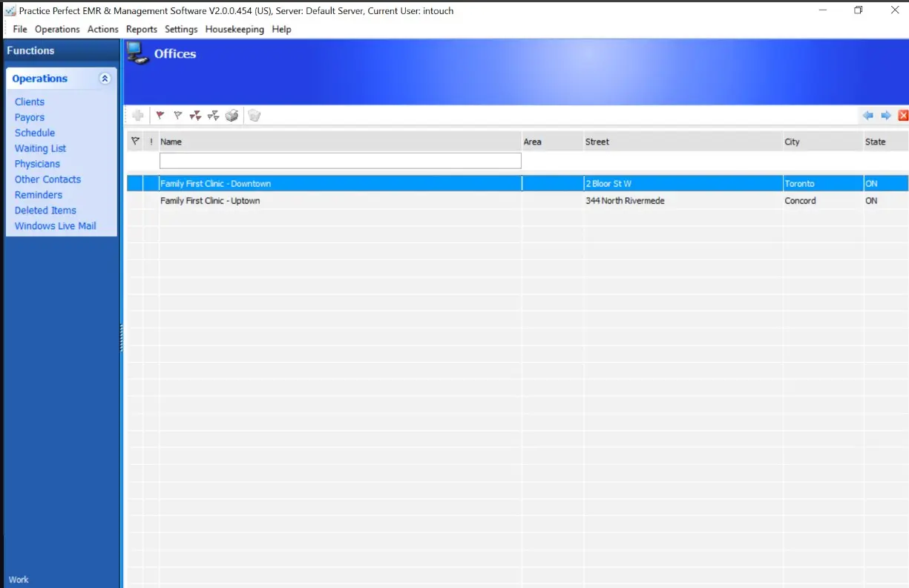Viewport: 909px width, 588px height.
Task: Add a new office record
Action: (138, 115)
